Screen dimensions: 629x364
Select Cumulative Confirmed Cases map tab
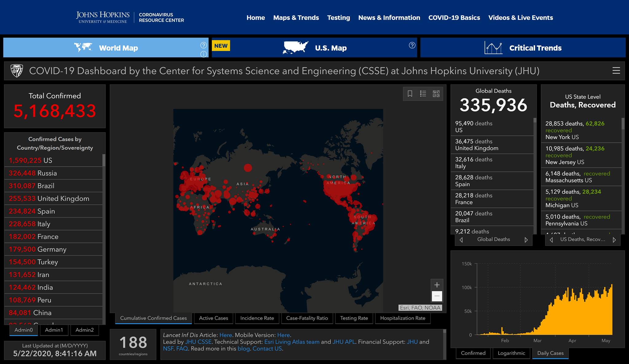coord(153,318)
